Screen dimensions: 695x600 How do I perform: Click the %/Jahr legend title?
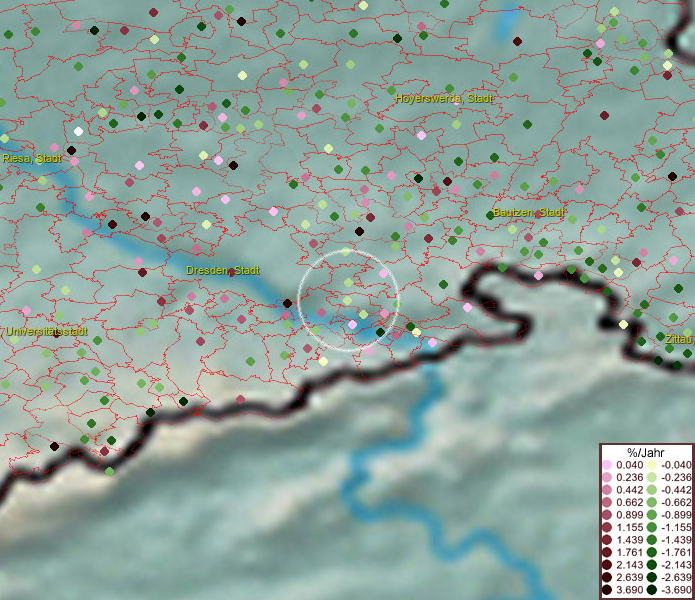(x=646, y=452)
